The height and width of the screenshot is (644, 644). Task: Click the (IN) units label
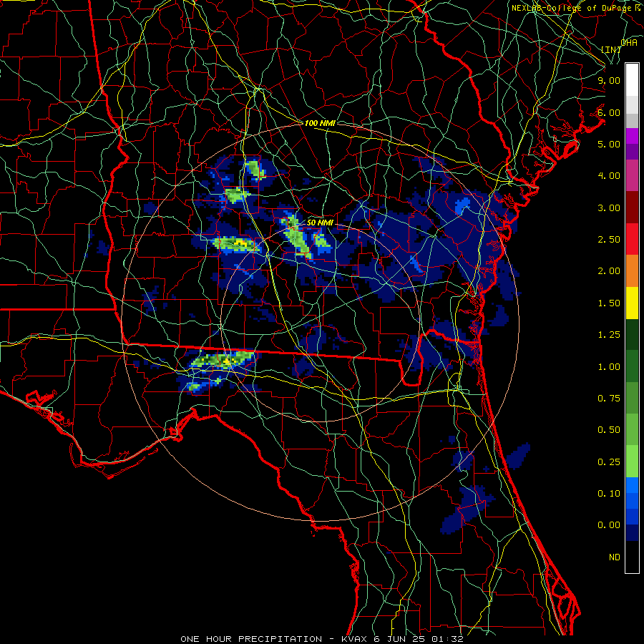click(611, 49)
